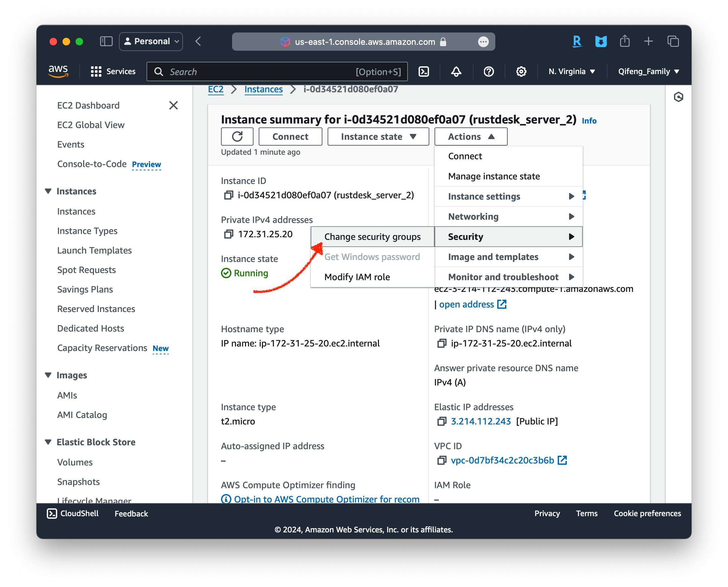Open CloudShell from top navigation bar

click(424, 72)
